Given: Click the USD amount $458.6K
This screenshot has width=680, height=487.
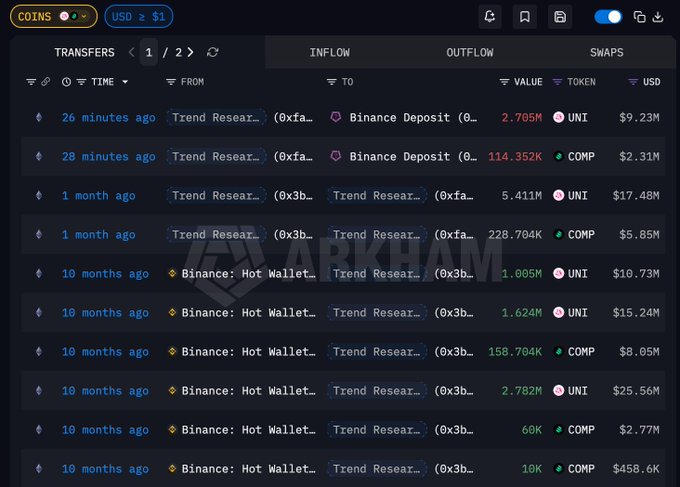Looking at the screenshot, I should coord(636,469).
